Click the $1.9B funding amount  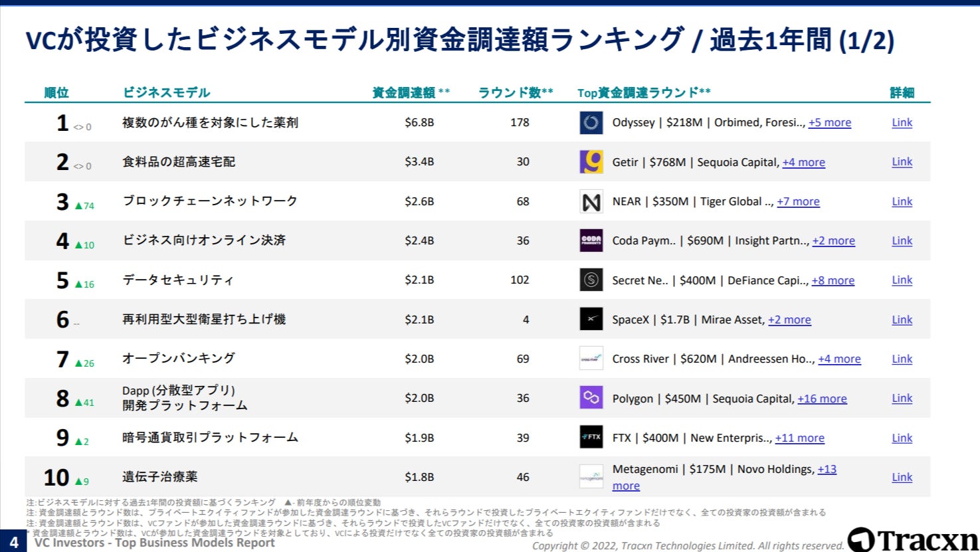click(419, 438)
